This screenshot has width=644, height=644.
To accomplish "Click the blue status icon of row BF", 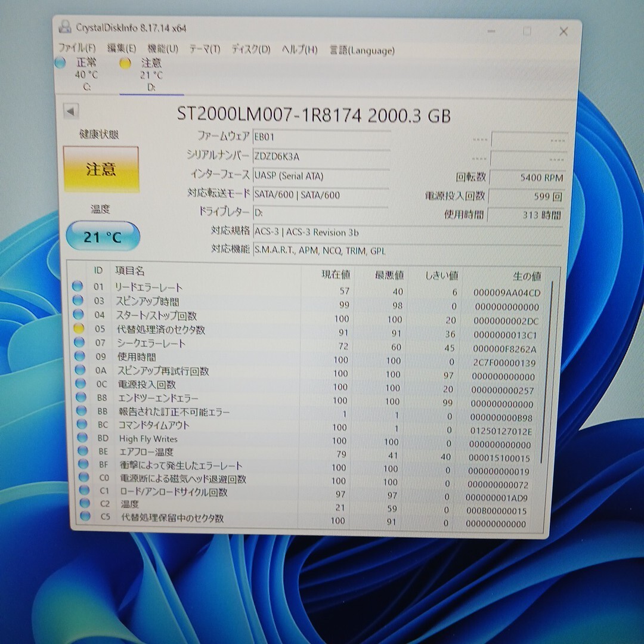I will click(x=83, y=464).
